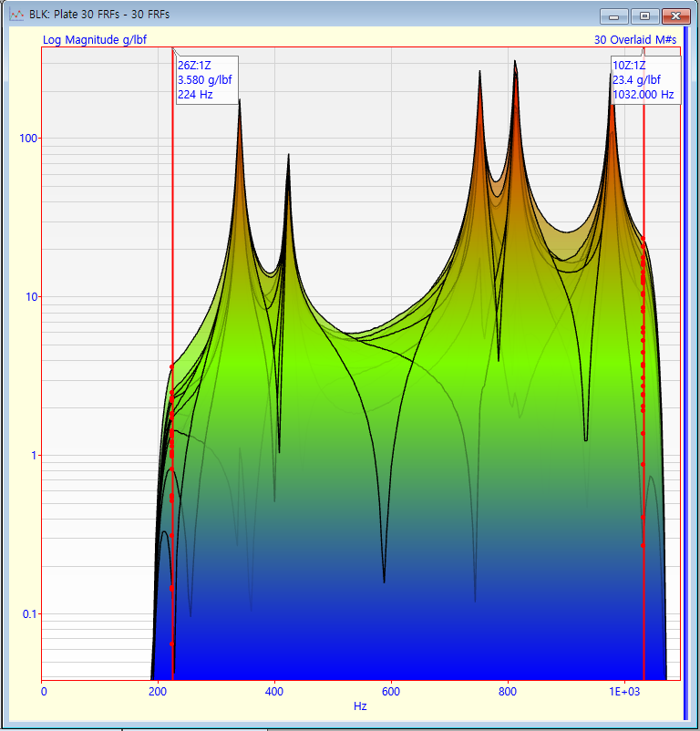700x731 pixels.
Task: Maximize the Plate 30 FRFs window
Action: 644,16
